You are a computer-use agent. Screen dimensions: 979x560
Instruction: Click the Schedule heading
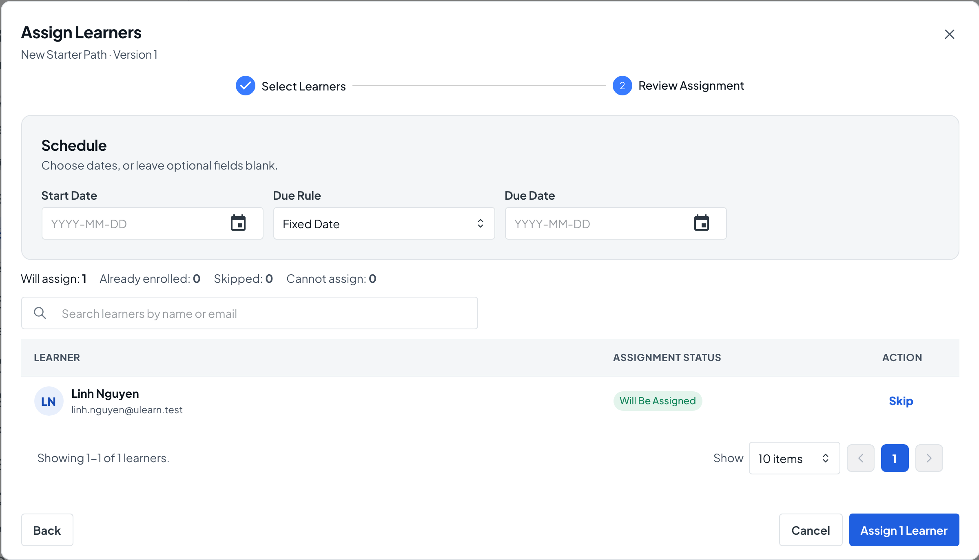(x=74, y=146)
